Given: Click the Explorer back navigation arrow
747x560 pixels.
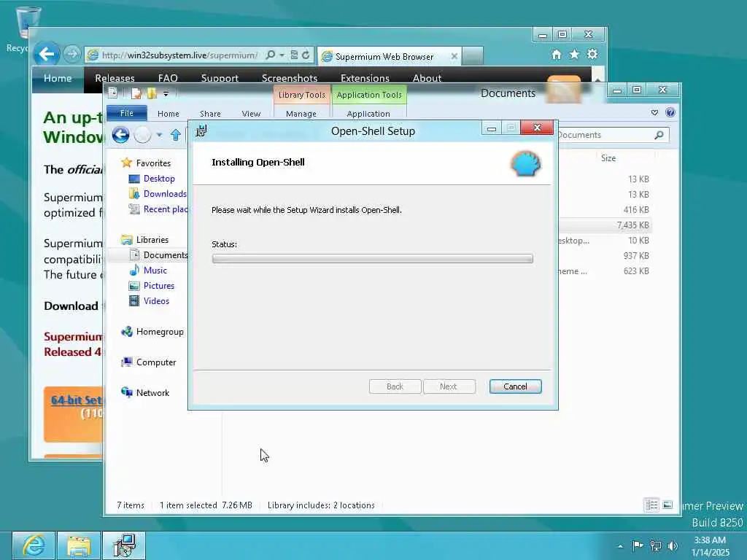Looking at the screenshot, I should pos(121,135).
